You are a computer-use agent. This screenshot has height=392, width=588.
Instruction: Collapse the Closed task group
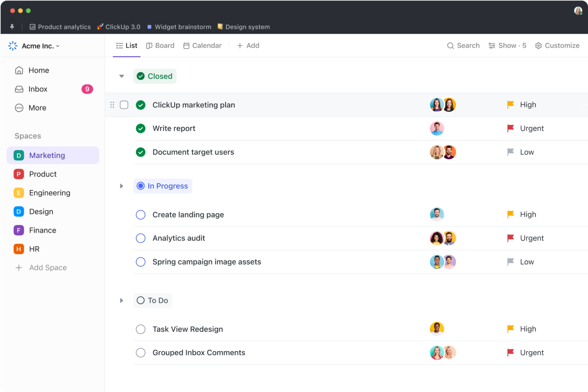tap(121, 76)
